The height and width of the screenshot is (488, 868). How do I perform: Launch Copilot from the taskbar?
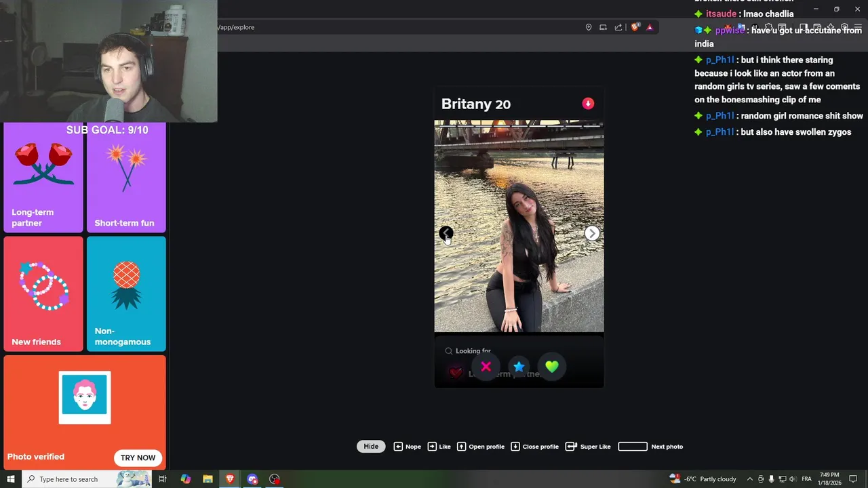pos(185,479)
